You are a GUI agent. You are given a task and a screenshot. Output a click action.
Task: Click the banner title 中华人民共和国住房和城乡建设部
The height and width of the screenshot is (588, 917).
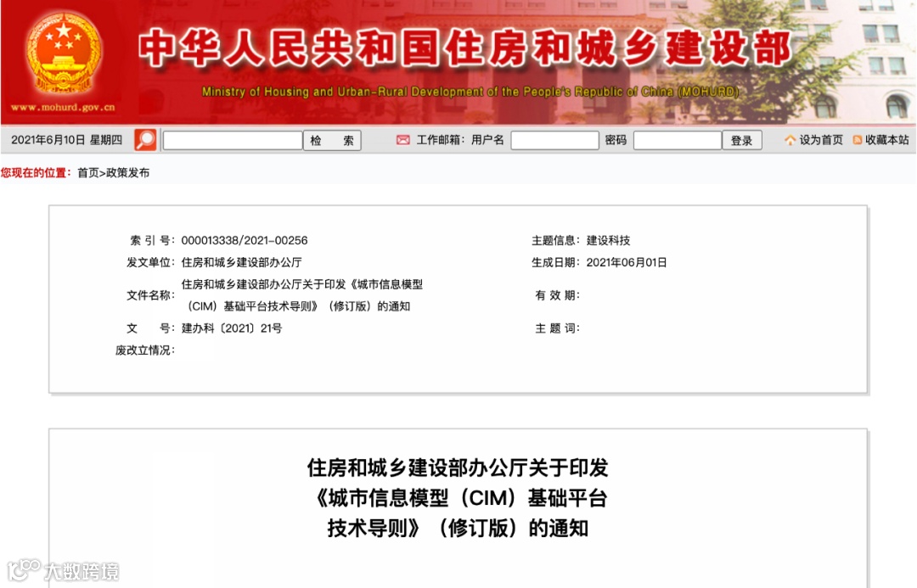(x=465, y=48)
